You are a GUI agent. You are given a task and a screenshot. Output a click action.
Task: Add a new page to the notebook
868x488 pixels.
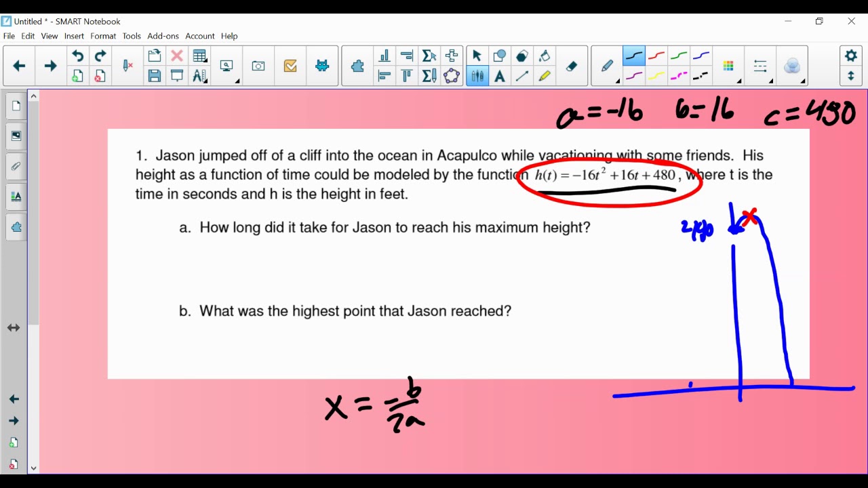click(x=78, y=76)
